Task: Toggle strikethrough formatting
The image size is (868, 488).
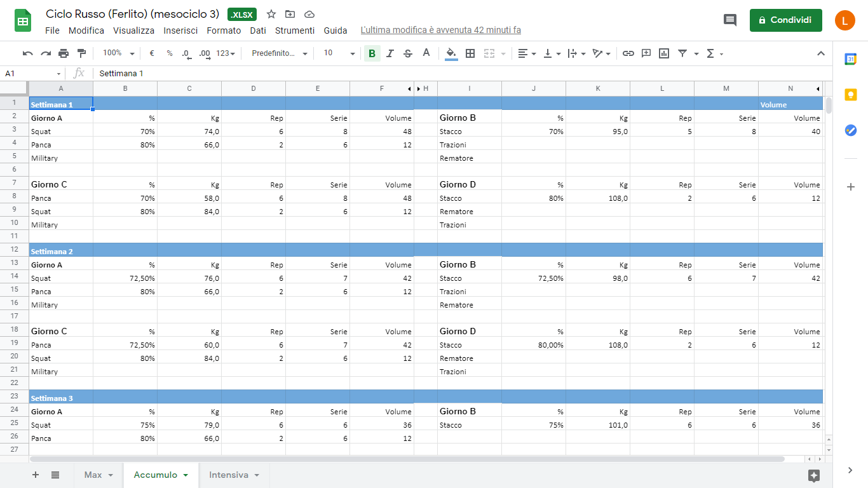Action: click(408, 53)
